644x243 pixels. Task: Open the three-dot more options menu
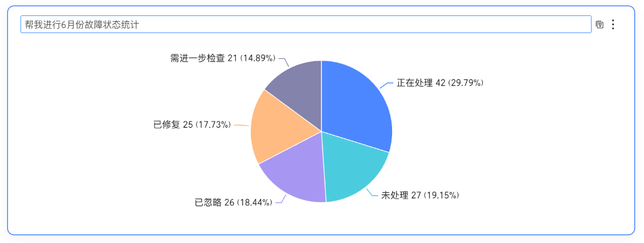pyautogui.click(x=613, y=25)
